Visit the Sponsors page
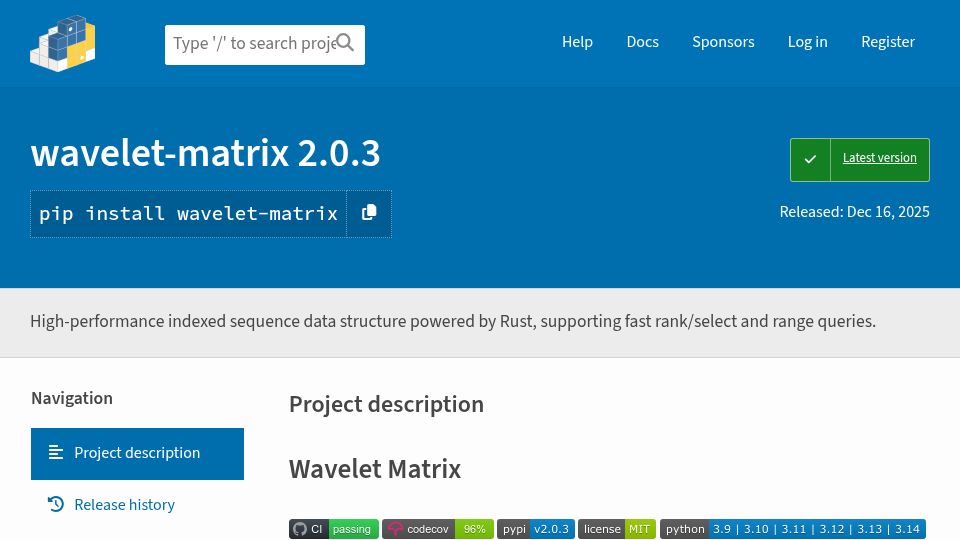The width and height of the screenshot is (960, 540). pyautogui.click(x=723, y=42)
